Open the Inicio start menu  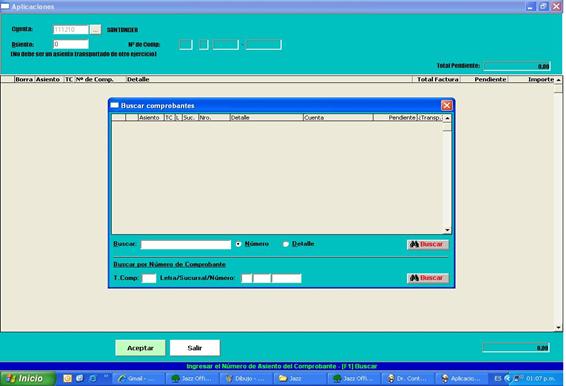(x=28, y=378)
